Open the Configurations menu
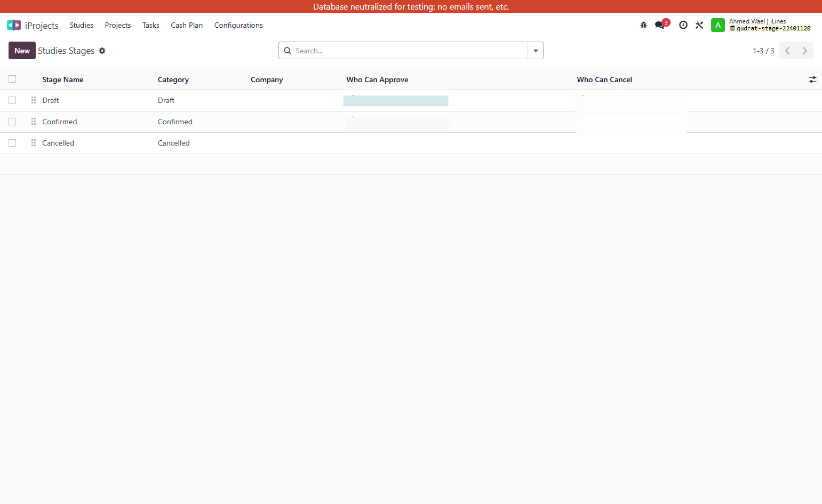822x504 pixels. pyautogui.click(x=238, y=25)
